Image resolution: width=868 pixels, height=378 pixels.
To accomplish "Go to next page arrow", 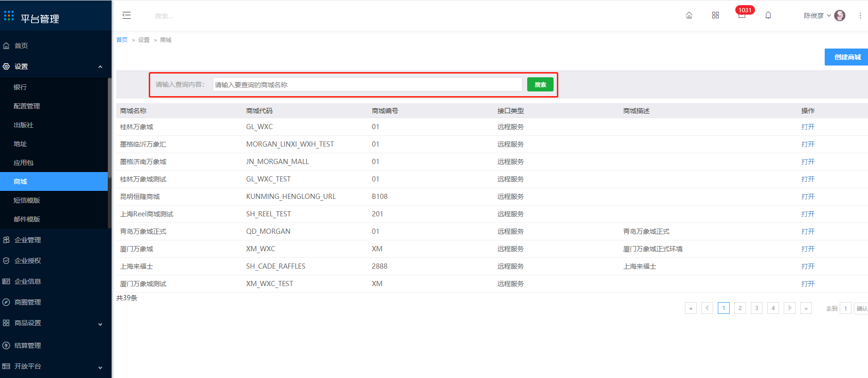I will click(x=789, y=308).
